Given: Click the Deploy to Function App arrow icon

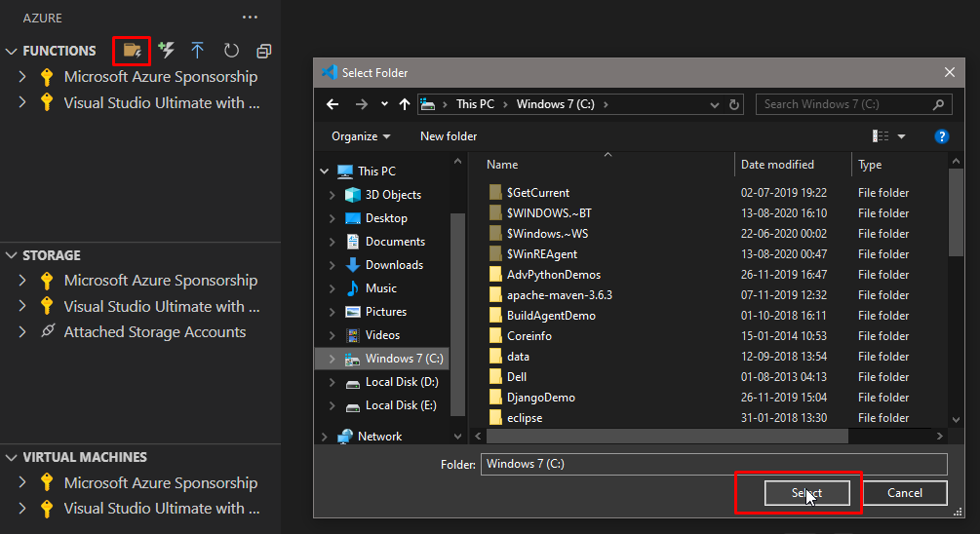Looking at the screenshot, I should [x=198, y=50].
